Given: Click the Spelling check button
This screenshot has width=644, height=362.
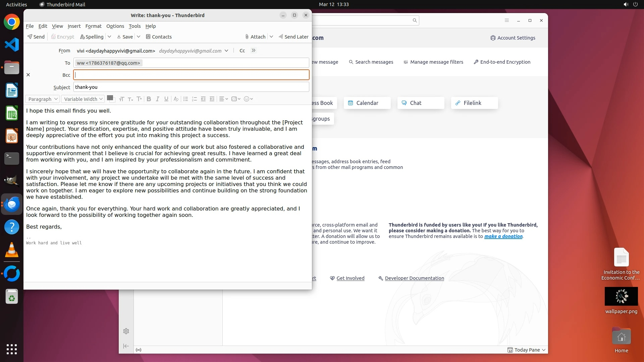Looking at the screenshot, I should tap(92, 37).
